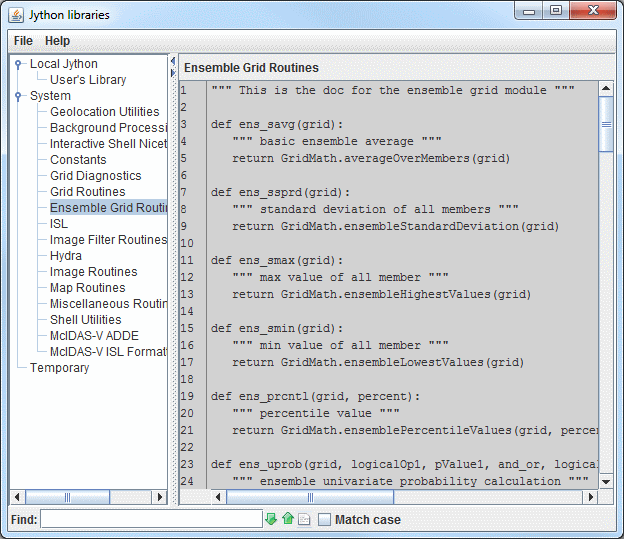Click the Local Jython tree label
624x539 pixels.
pyautogui.click(x=64, y=64)
